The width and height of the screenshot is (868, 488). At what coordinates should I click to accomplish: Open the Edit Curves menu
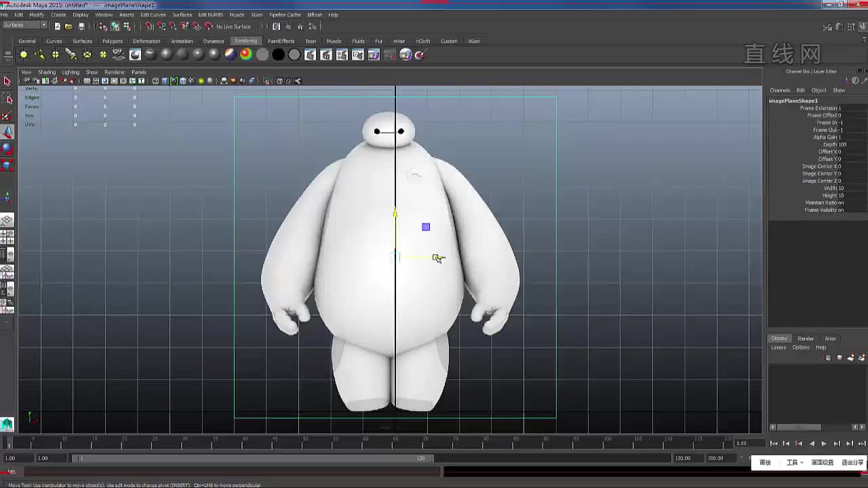coord(153,14)
